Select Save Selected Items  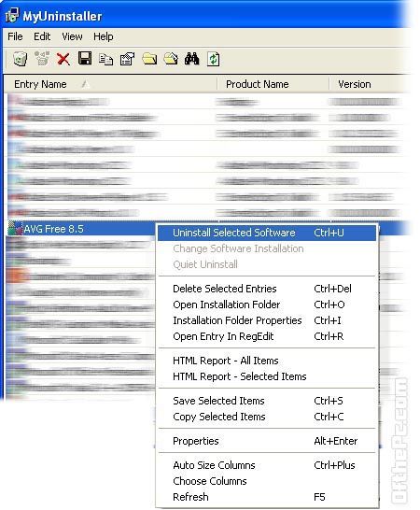pyautogui.click(x=267, y=401)
